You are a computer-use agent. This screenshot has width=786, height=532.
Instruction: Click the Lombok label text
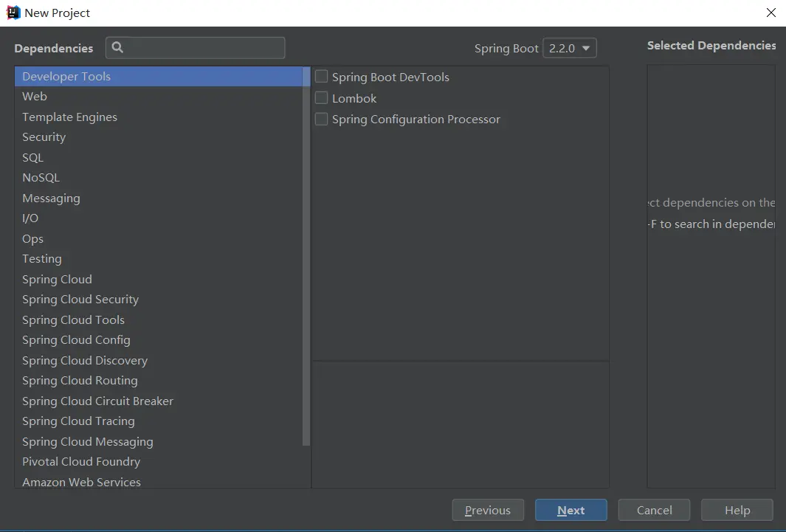tap(354, 98)
